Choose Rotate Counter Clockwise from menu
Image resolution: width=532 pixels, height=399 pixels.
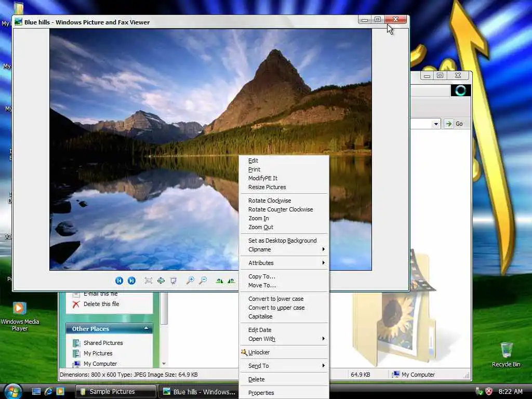point(284,209)
